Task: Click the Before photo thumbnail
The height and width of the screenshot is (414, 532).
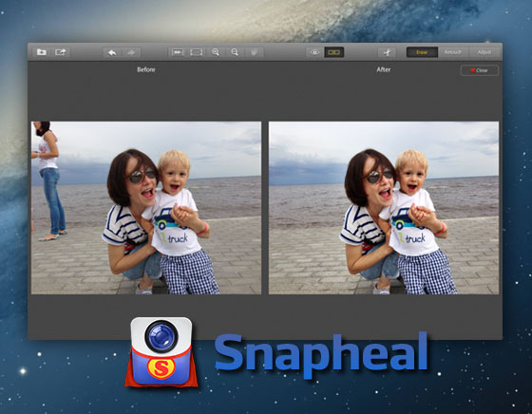Action: pyautogui.click(x=146, y=208)
